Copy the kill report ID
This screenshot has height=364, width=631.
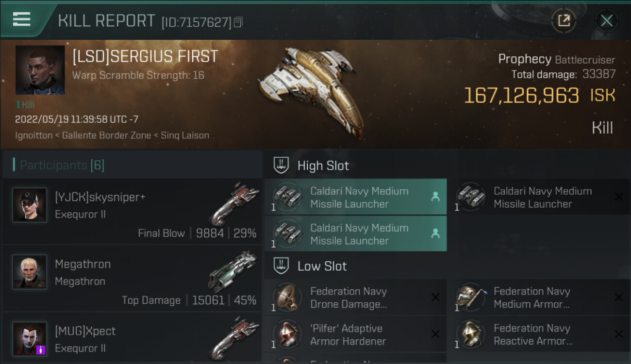[x=238, y=22]
